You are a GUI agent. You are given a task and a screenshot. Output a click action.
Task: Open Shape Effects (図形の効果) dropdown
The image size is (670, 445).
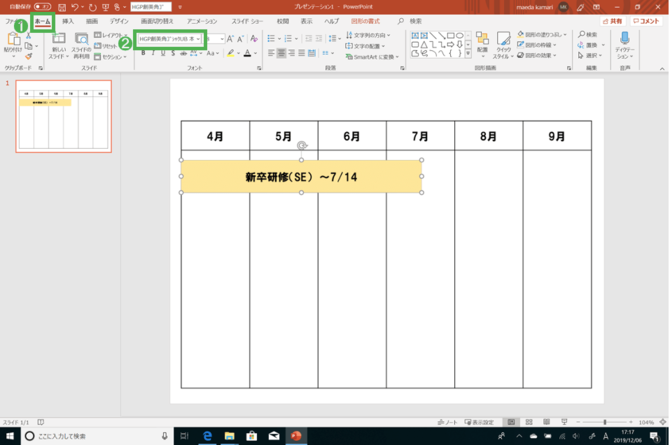tap(537, 55)
